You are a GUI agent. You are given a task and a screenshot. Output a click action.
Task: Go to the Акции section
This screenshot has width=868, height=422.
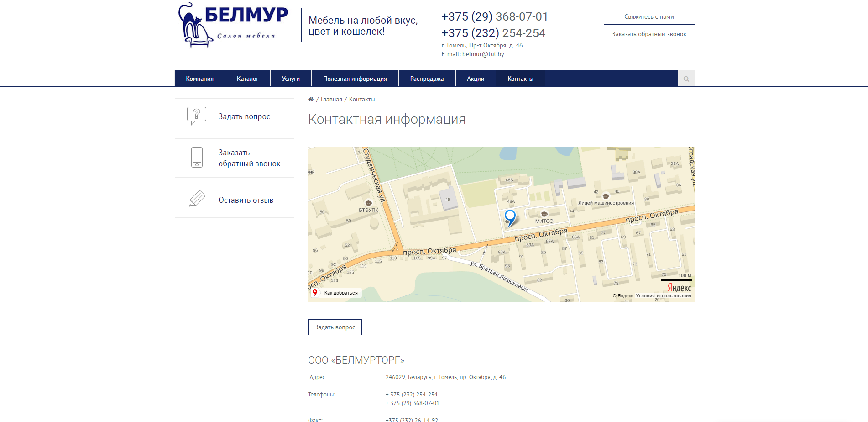[476, 79]
